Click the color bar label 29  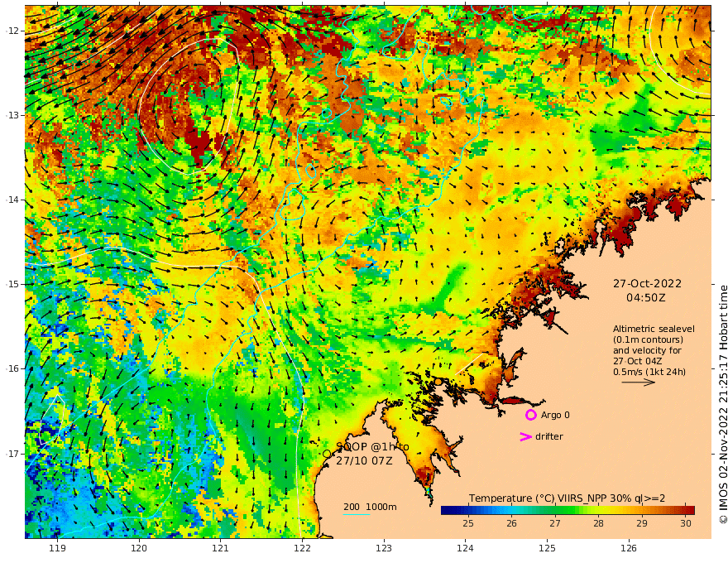[x=642, y=523]
